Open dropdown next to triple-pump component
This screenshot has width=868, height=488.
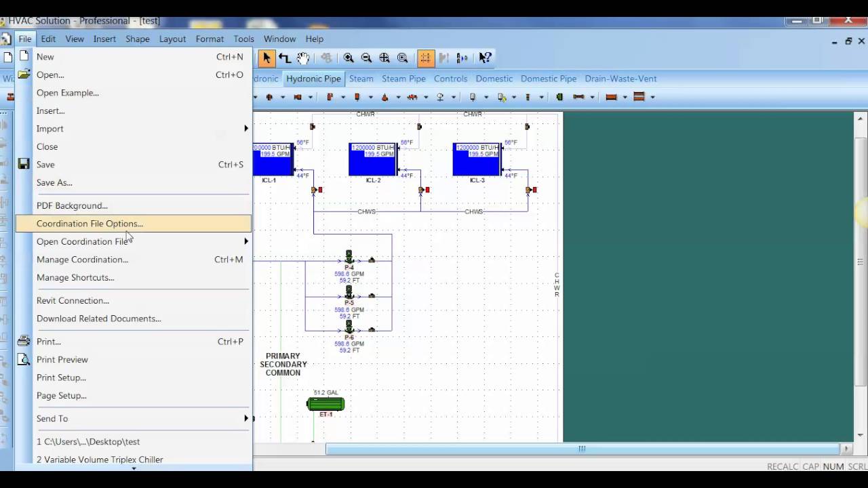click(x=426, y=97)
